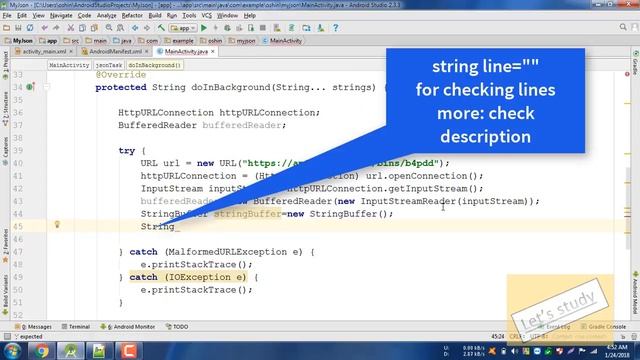Open the Help menu
640x360 pixels.
pyautogui.click(x=249, y=16)
